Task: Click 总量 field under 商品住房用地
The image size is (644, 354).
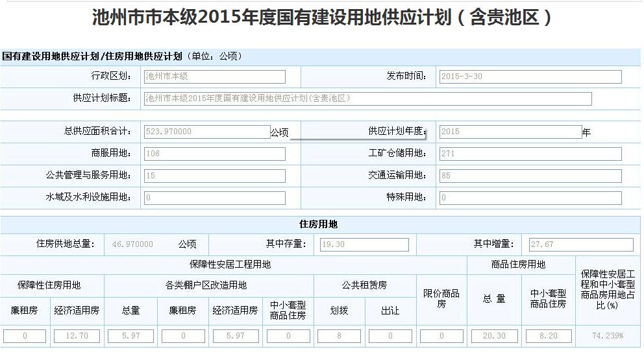Action: click(x=495, y=336)
